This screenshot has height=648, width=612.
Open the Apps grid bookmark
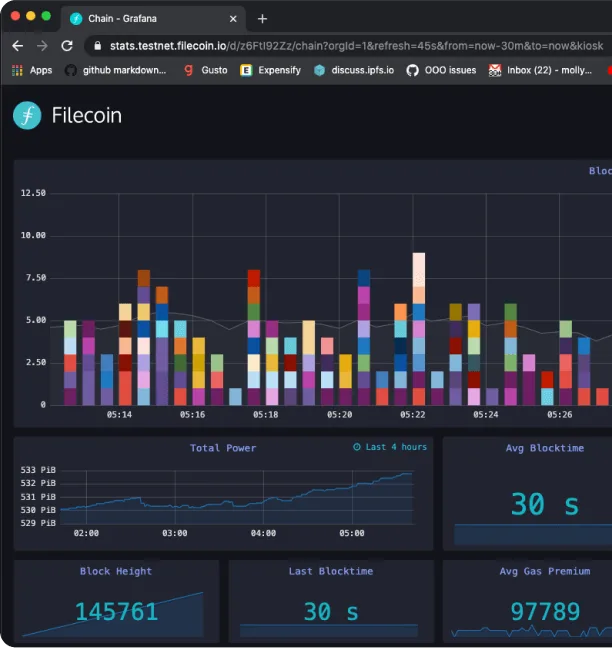pos(32,70)
